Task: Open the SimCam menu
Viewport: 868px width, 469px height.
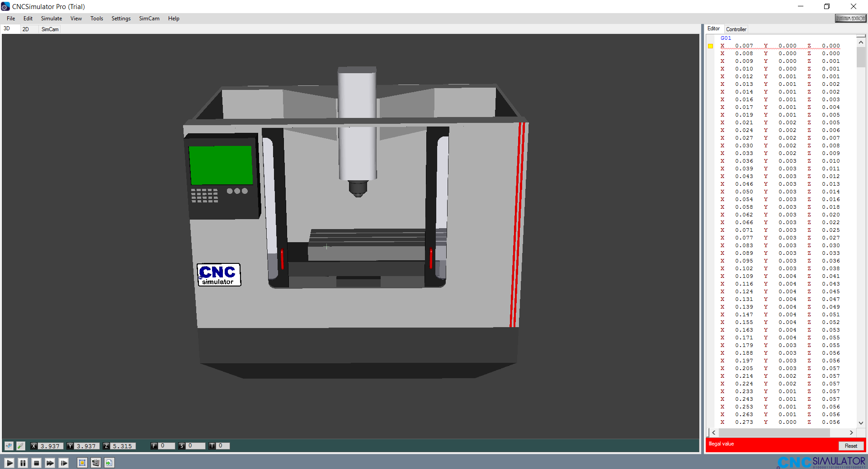Action: (x=149, y=19)
